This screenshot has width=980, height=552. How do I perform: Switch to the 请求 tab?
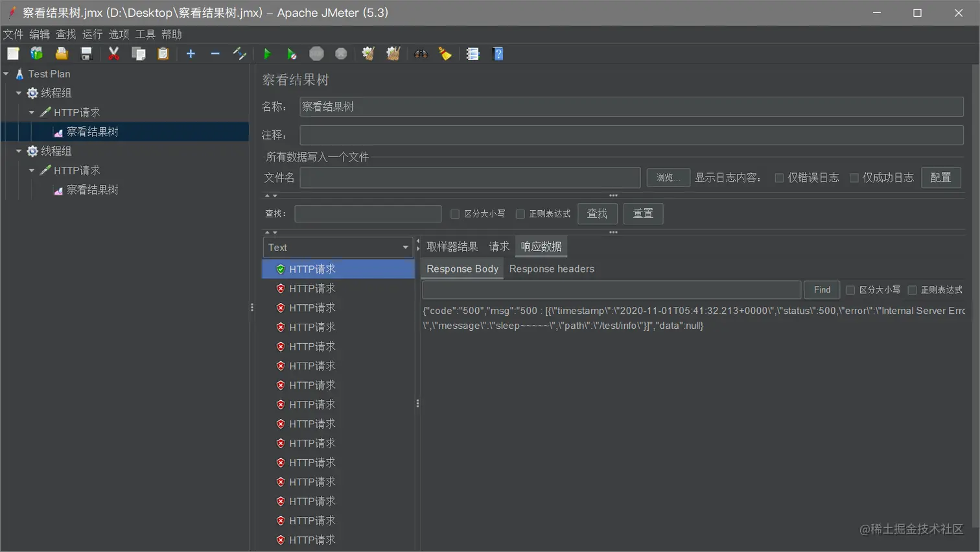[x=499, y=246]
